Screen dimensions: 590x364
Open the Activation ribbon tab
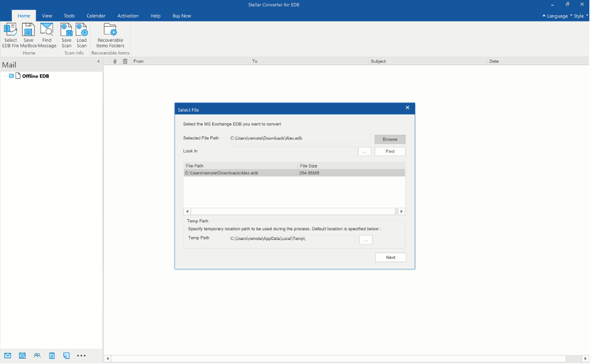[x=128, y=16]
